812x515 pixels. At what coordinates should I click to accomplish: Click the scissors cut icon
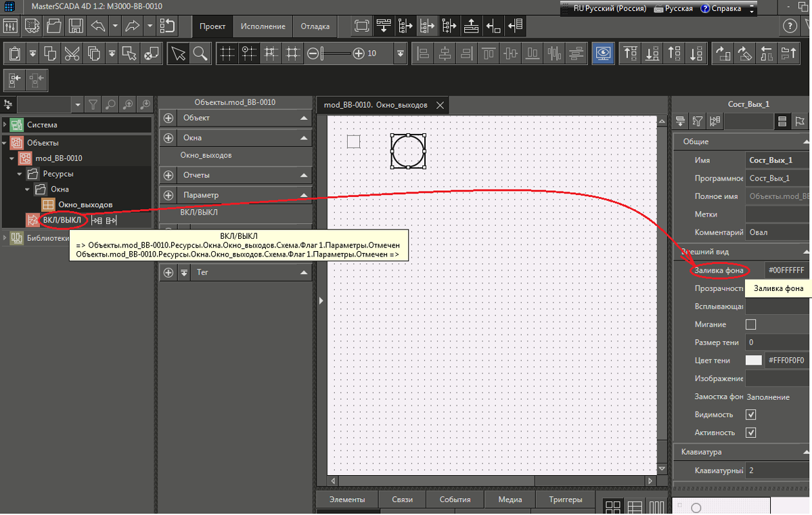[72, 53]
